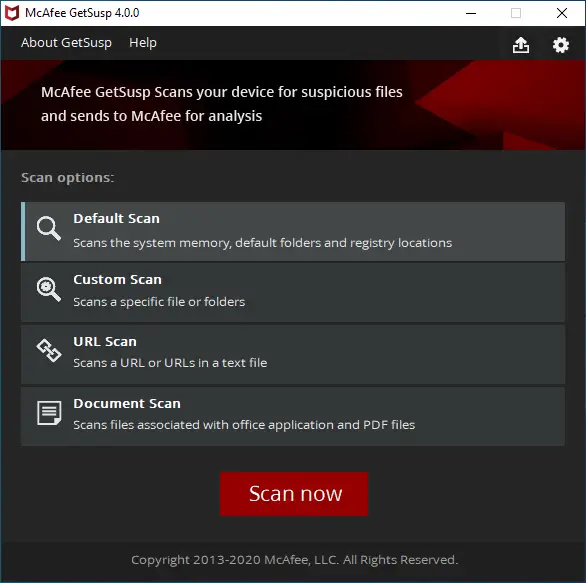
Task: Click the system memory scan description text
Action: [x=262, y=243]
